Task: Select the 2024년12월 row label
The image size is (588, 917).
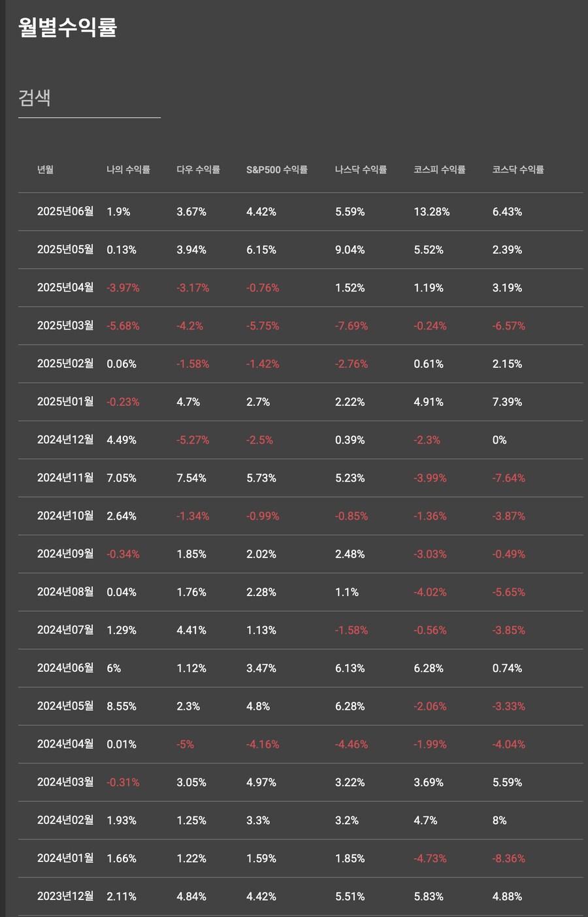Action: [x=65, y=440]
